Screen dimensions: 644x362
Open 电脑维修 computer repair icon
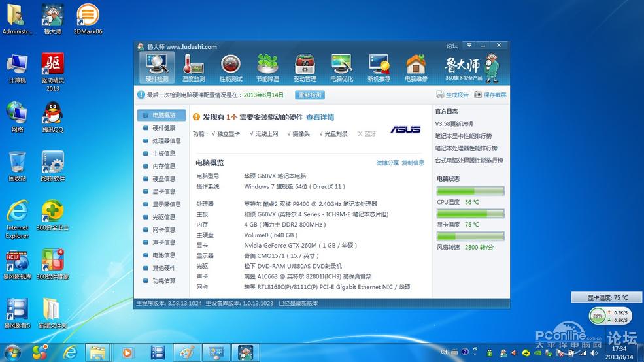tap(416, 68)
